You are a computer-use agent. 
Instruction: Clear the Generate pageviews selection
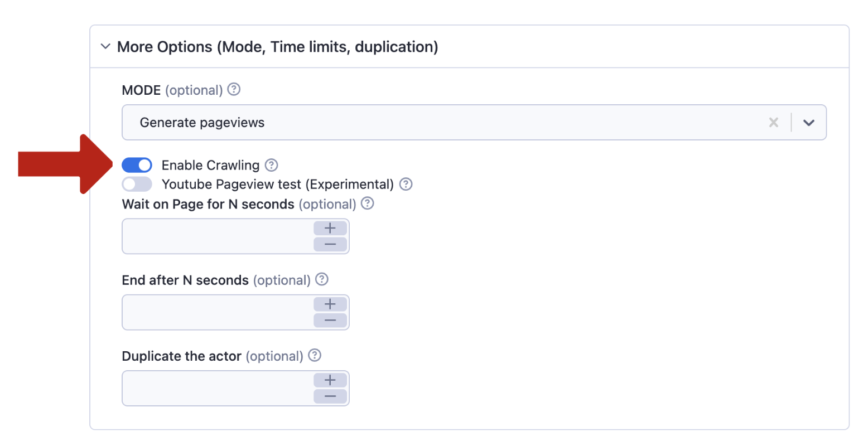(774, 123)
